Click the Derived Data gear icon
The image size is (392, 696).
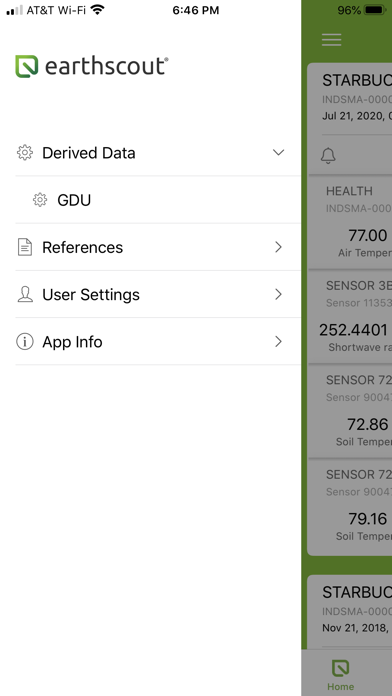coord(25,153)
